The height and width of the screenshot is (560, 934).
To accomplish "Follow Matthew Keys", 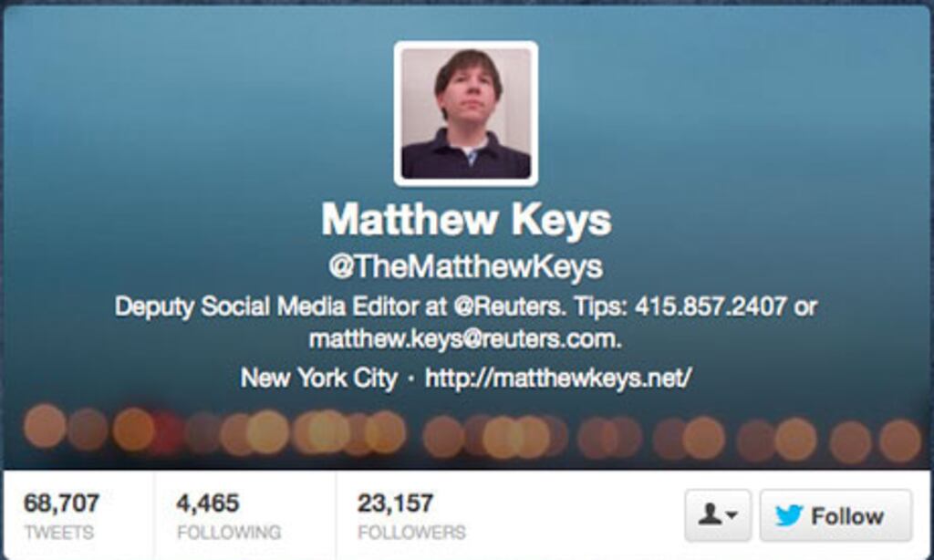I will click(835, 515).
